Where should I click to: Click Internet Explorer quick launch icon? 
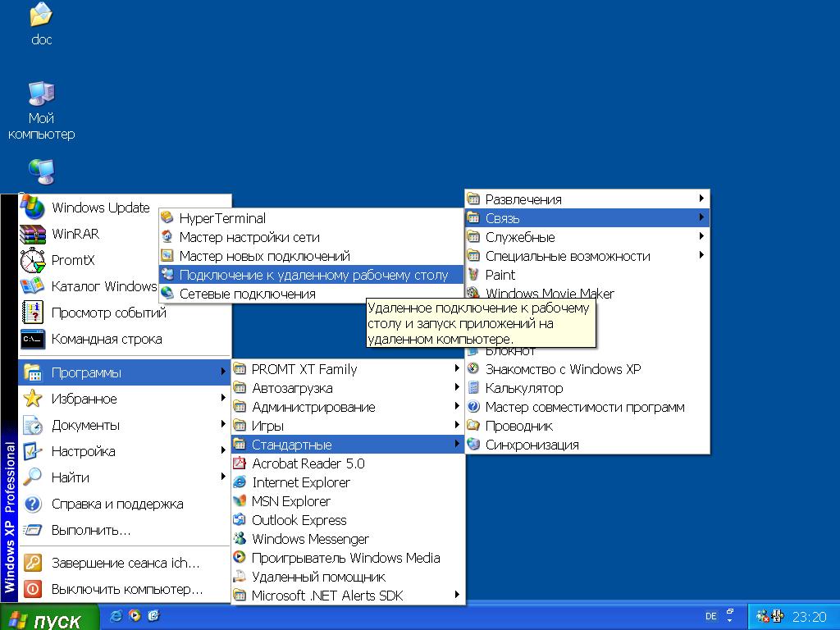click(116, 615)
